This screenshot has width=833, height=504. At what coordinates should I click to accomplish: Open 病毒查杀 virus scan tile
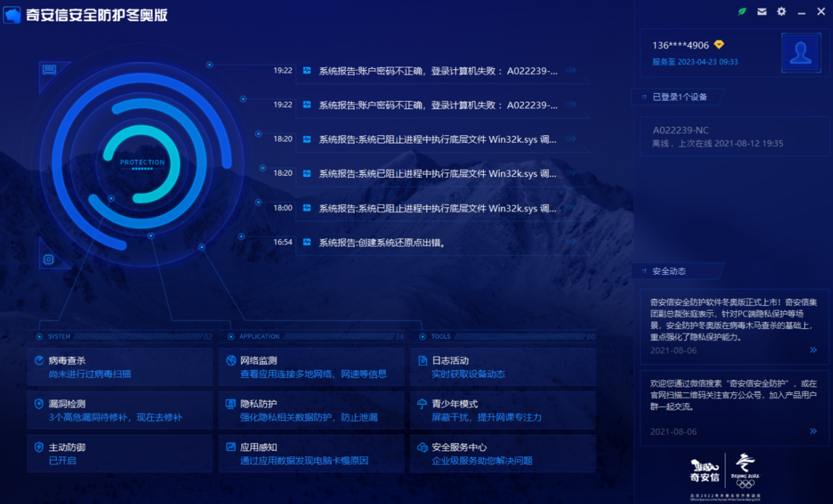[x=120, y=367]
